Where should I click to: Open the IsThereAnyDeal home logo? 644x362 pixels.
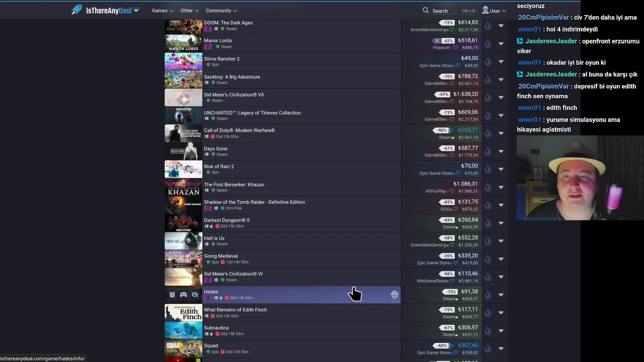pos(105,10)
